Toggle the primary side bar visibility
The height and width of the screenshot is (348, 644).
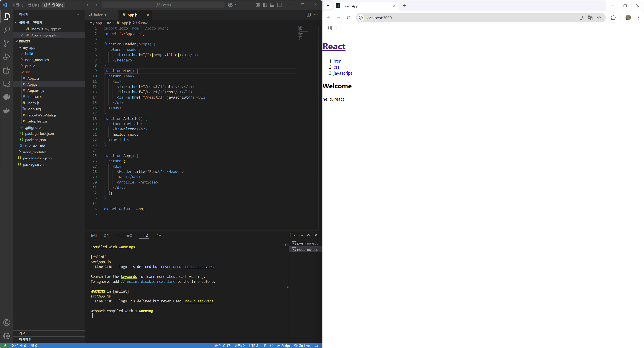[x=265, y=5]
